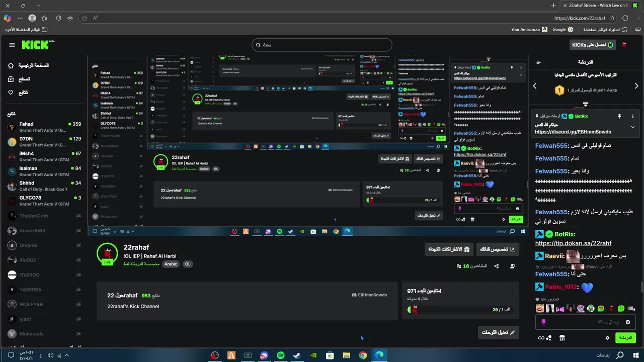Open the Kick sidebar hamburger menu
This screenshot has height=362, width=644.
pos(12,45)
